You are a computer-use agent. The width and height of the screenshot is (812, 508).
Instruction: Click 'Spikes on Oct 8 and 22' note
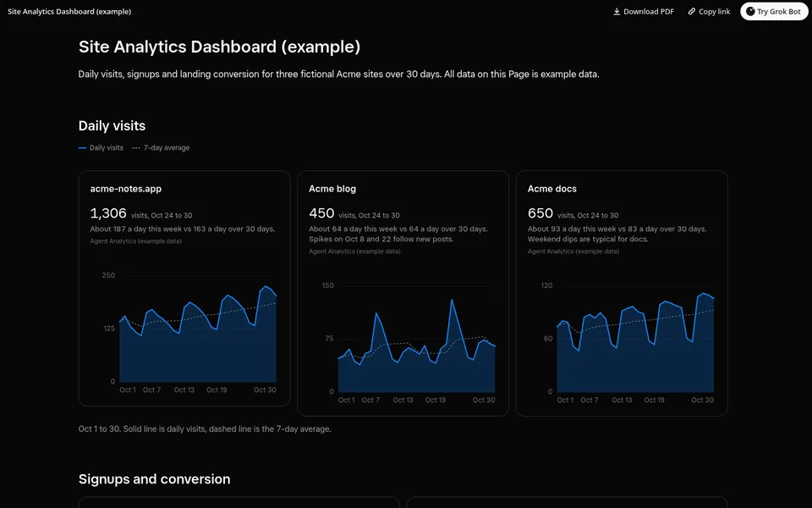coord(381,239)
